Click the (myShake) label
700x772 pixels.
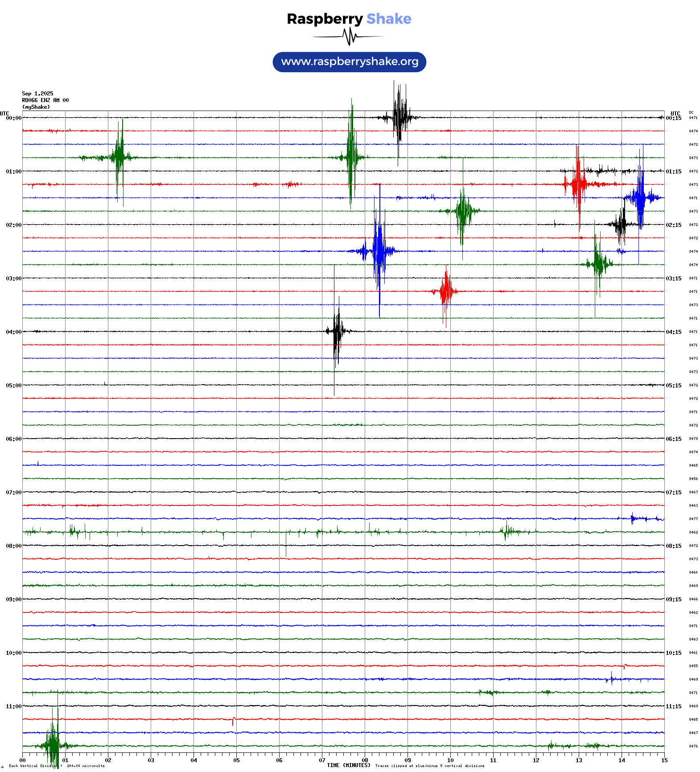(x=36, y=107)
